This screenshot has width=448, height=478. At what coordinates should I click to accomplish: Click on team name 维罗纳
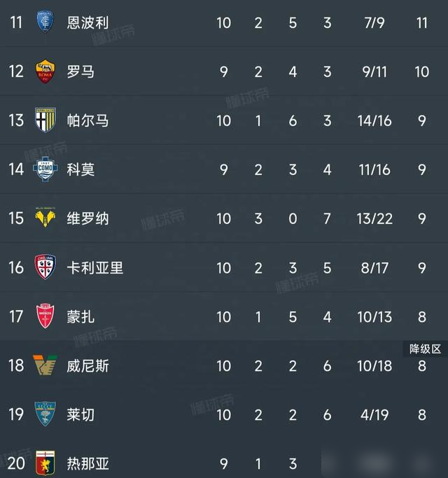(x=87, y=218)
